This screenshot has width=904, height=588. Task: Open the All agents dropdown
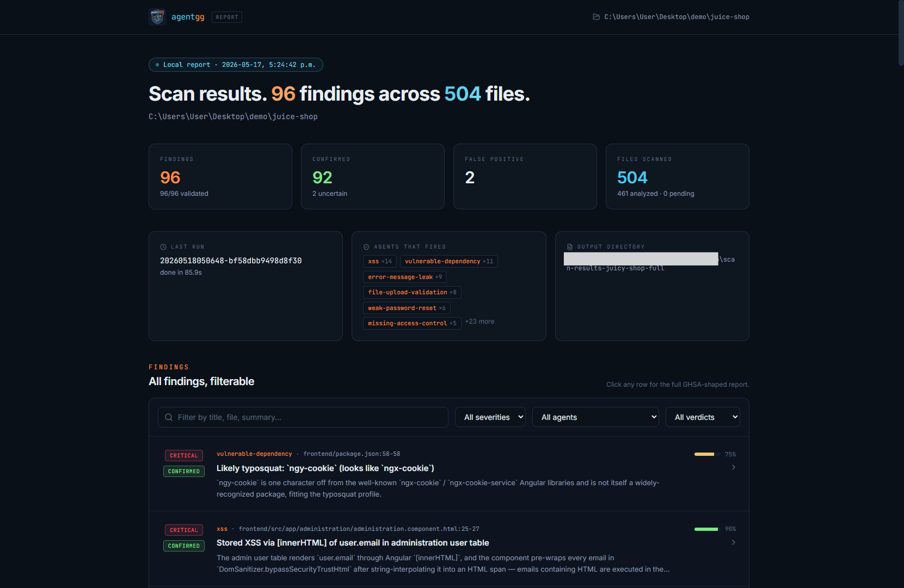pos(596,417)
